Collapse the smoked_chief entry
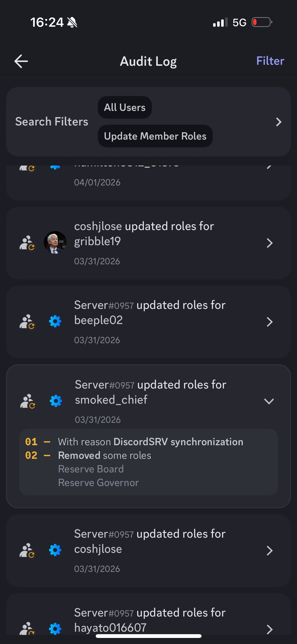Image resolution: width=297 pixels, height=644 pixels. [269, 401]
